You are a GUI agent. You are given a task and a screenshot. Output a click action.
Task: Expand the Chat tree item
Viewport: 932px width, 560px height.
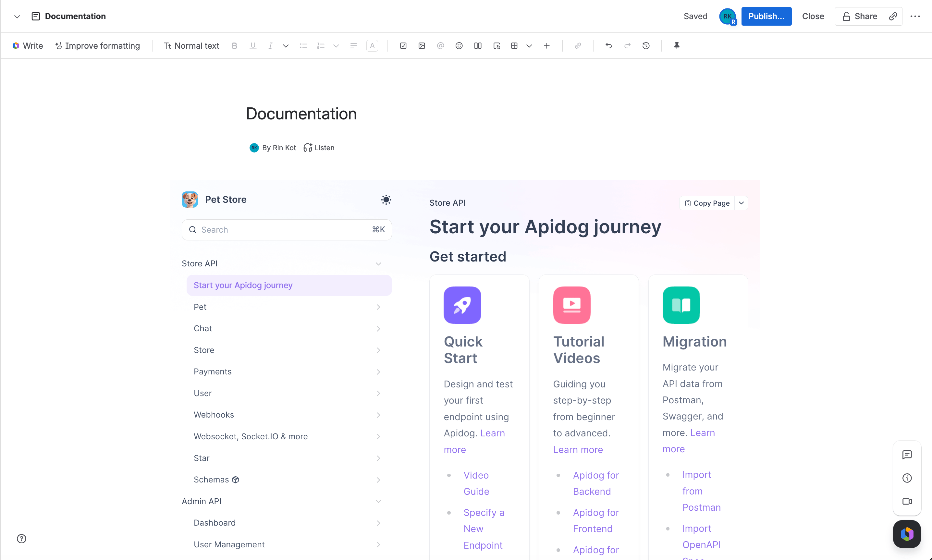pos(378,329)
